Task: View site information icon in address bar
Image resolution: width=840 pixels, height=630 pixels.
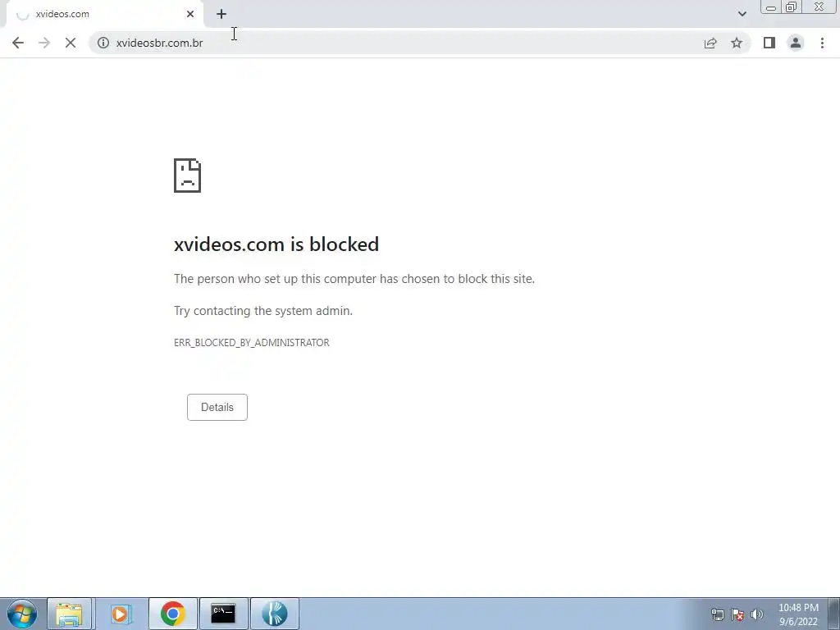Action: point(103,43)
